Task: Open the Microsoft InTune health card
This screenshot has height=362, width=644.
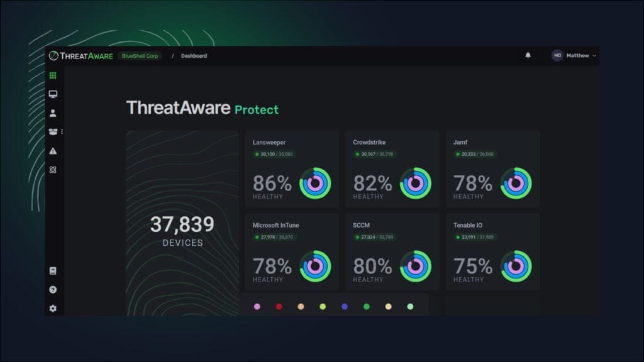Action: [x=292, y=251]
